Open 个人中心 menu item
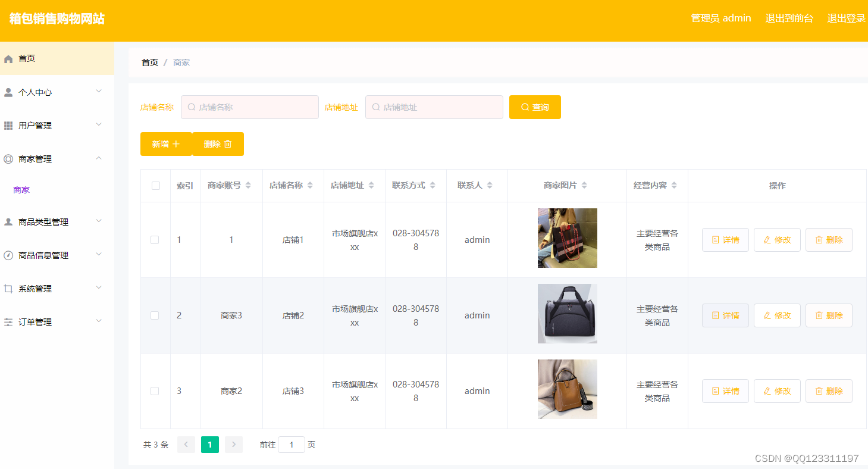Image resolution: width=868 pixels, height=469 pixels. click(x=57, y=92)
